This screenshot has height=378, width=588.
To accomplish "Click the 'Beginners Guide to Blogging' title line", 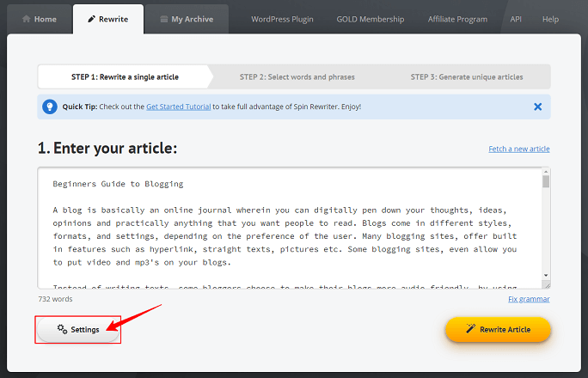I will coord(118,184).
